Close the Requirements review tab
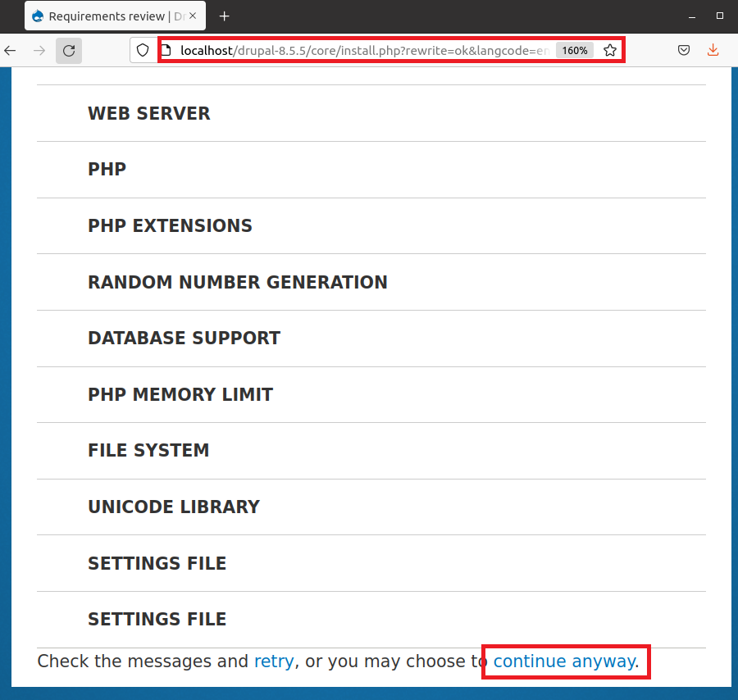The image size is (738, 700). point(194,16)
